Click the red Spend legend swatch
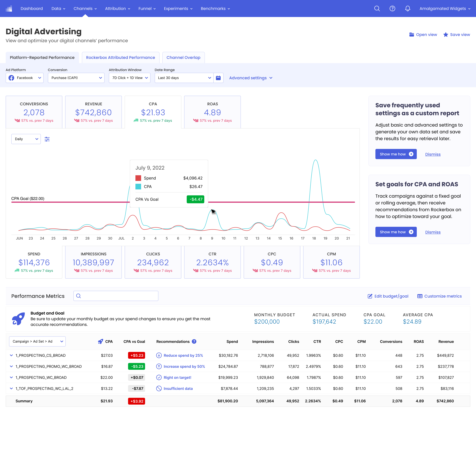 coord(138,178)
